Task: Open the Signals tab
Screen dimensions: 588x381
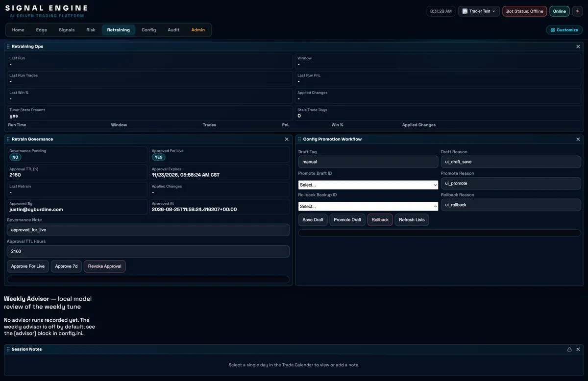Action: coord(67,30)
